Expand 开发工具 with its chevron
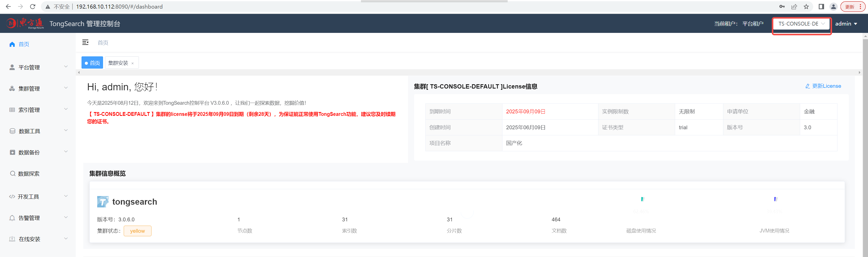The height and width of the screenshot is (257, 868). (x=66, y=196)
